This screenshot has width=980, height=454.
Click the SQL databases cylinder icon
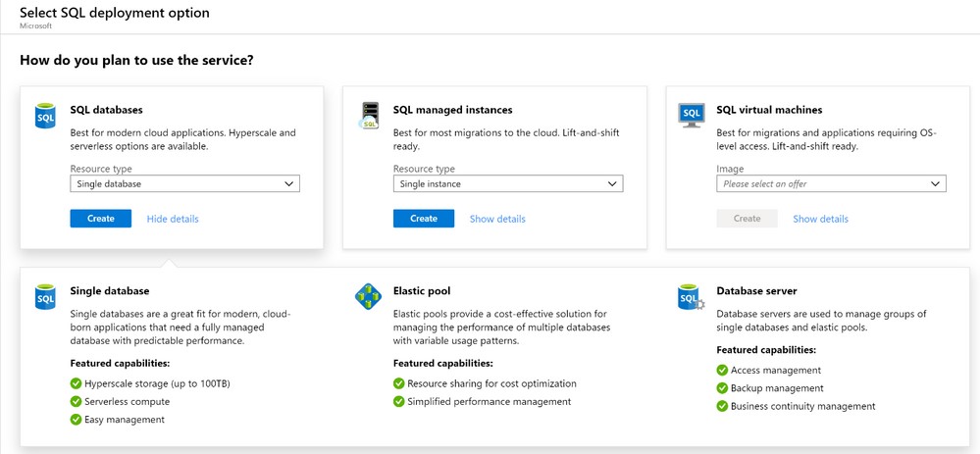45,116
